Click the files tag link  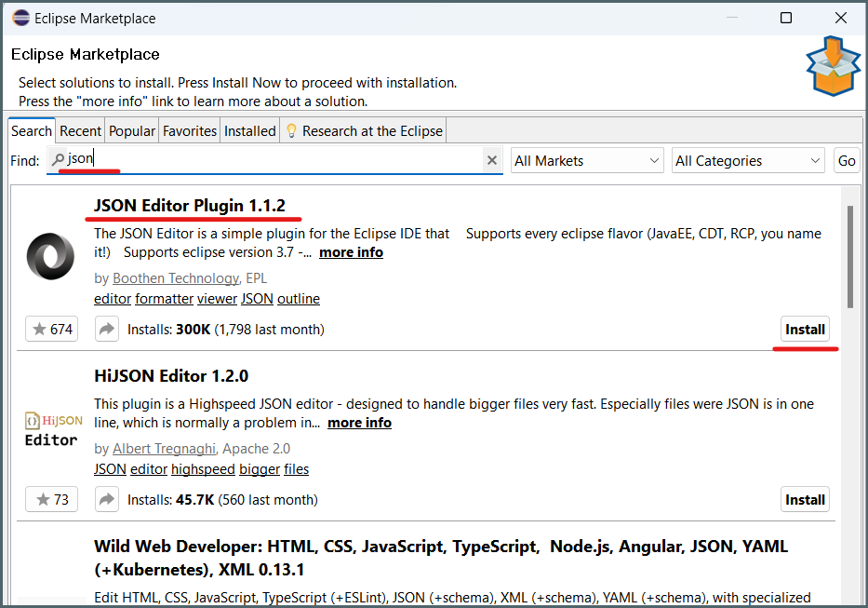point(296,469)
